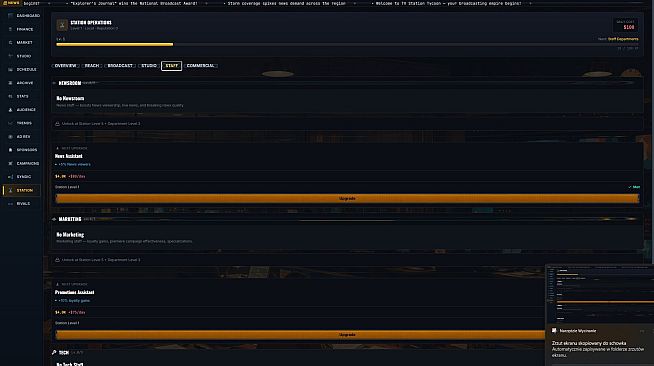
Task: Click the 'No Tech Staff' heading
Action: (70, 364)
